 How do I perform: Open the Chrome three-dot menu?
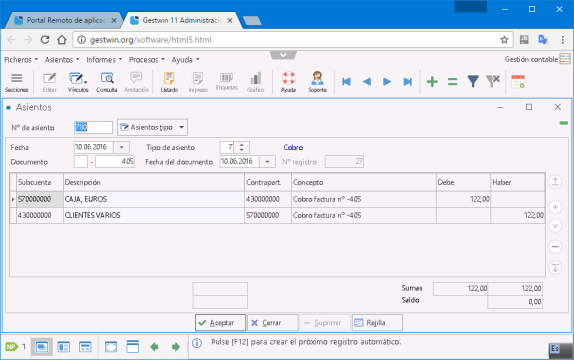[x=563, y=40]
